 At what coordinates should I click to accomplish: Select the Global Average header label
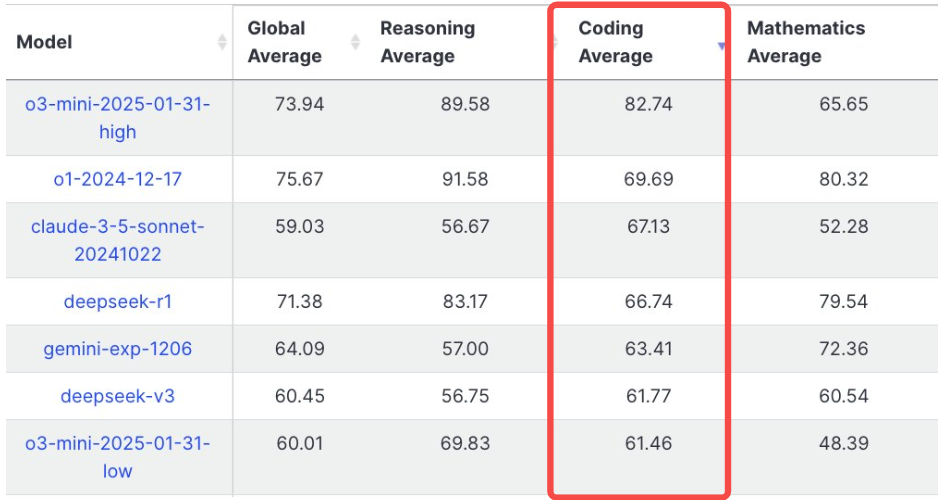click(284, 42)
